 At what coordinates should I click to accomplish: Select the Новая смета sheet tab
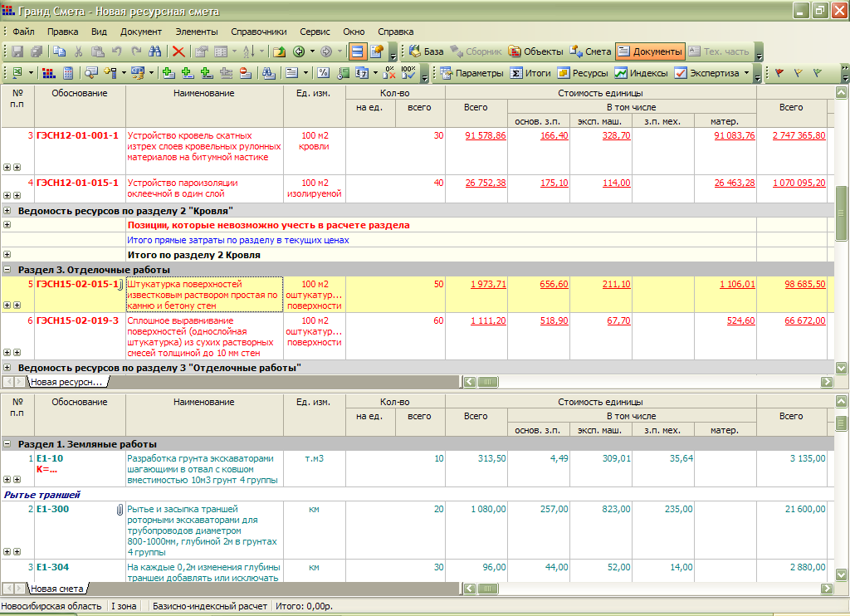(56, 589)
